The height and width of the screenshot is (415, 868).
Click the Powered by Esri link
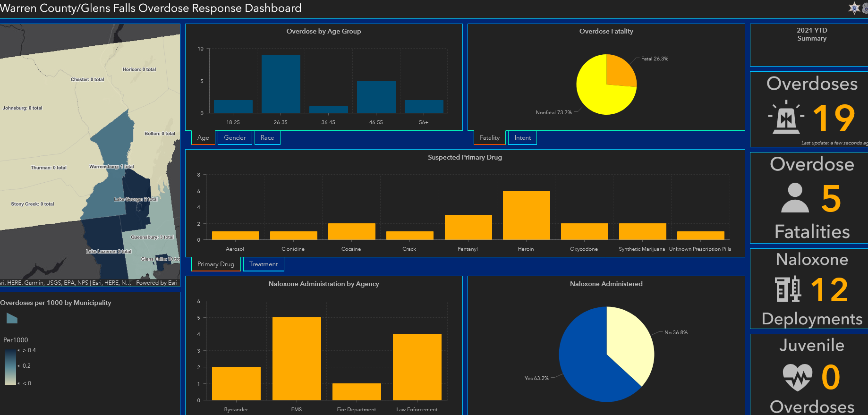157,283
